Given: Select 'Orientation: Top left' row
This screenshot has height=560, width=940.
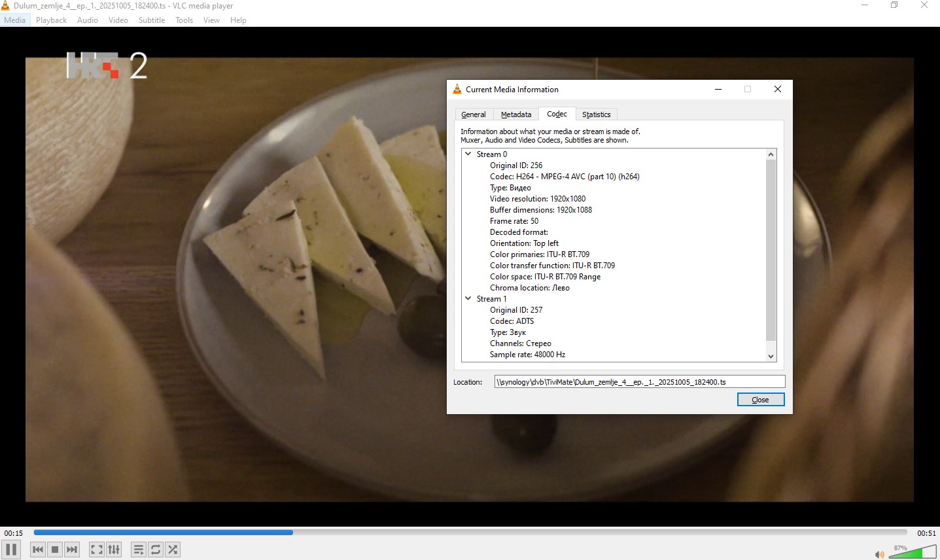Looking at the screenshot, I should [x=524, y=243].
